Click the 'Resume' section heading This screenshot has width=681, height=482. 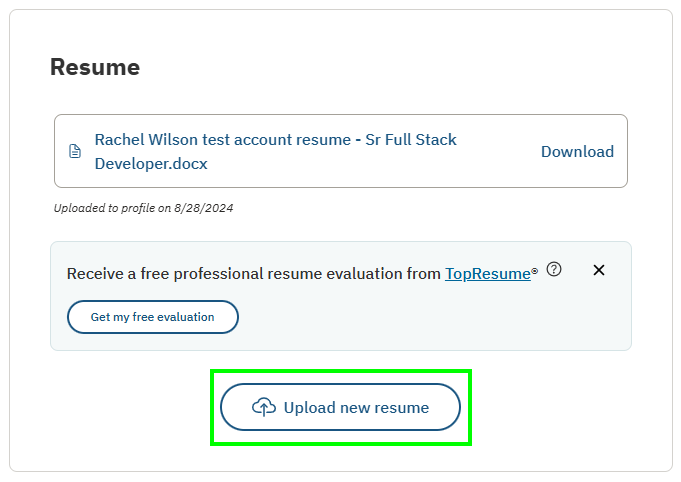coord(95,67)
